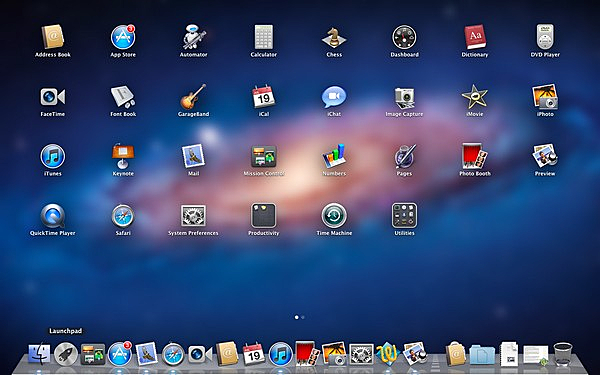This screenshot has height=375, width=600.
Task: Click the 'QuickTime Player' label text
Action: [x=53, y=233]
